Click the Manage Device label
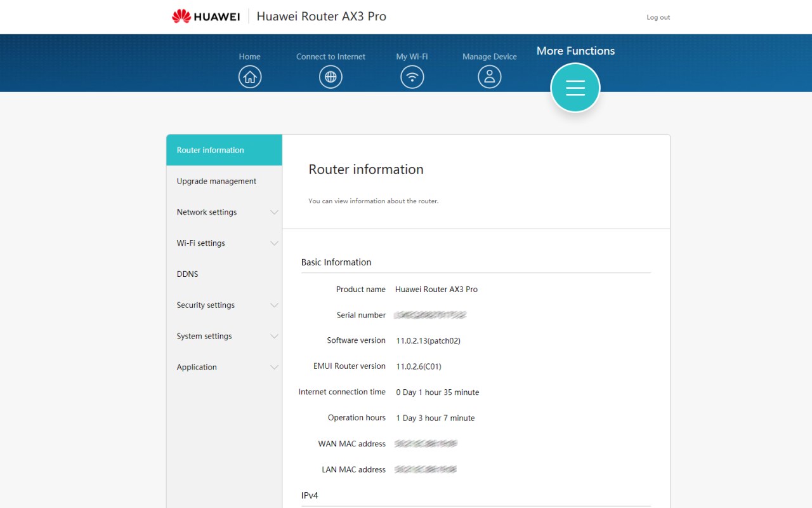 (490, 57)
